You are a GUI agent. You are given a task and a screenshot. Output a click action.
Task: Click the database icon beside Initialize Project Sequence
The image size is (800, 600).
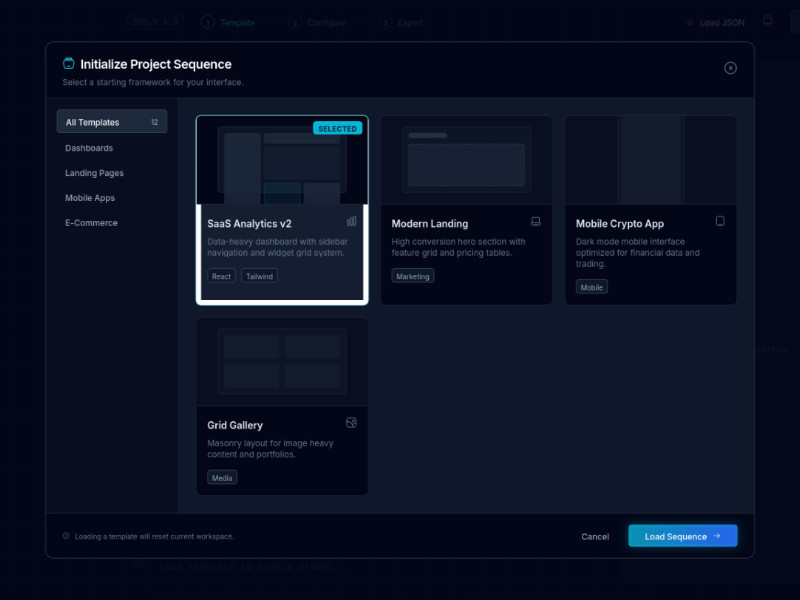click(x=69, y=64)
